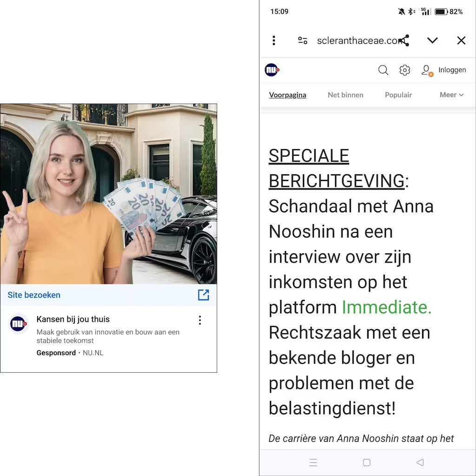This screenshot has width=476, height=476.
Task: Tap the share icon beside URL
Action: point(405,40)
